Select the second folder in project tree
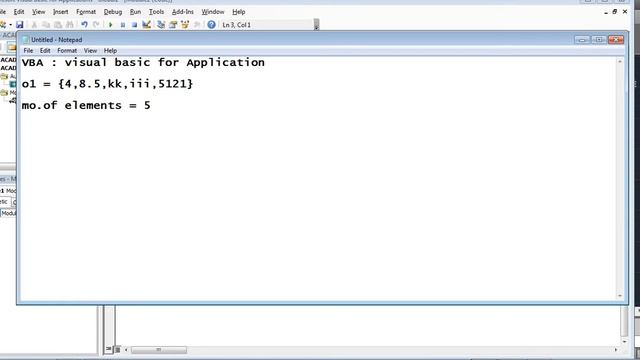 4,93
